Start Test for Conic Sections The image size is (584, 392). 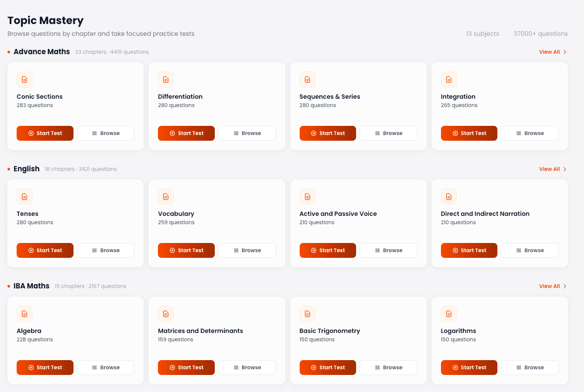(45, 133)
